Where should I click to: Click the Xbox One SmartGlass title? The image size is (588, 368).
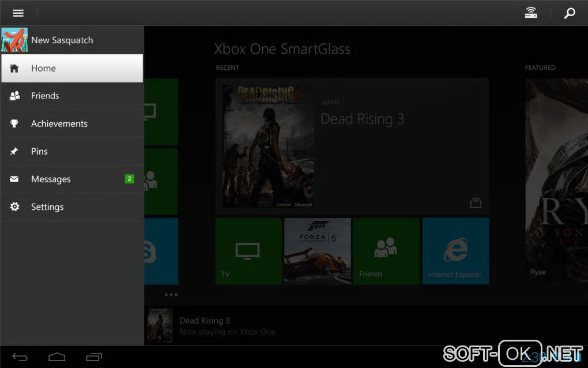point(282,49)
